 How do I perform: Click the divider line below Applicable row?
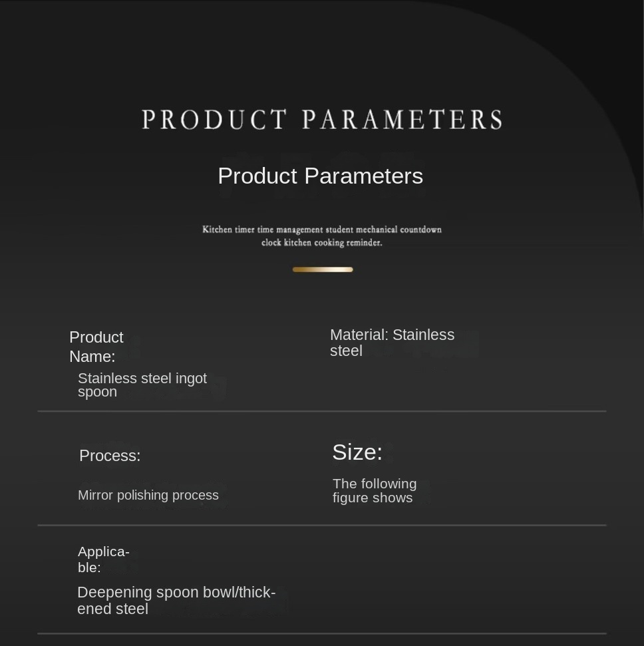(321, 633)
